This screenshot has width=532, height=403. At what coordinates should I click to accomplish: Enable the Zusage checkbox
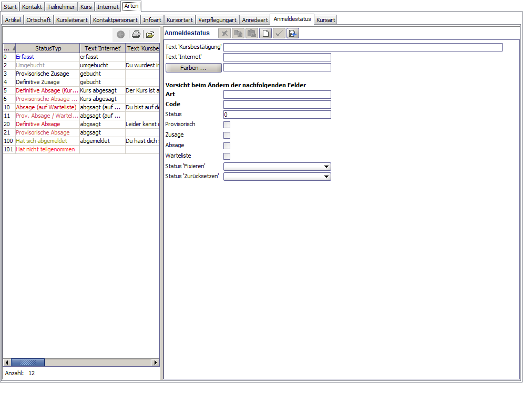click(x=227, y=136)
